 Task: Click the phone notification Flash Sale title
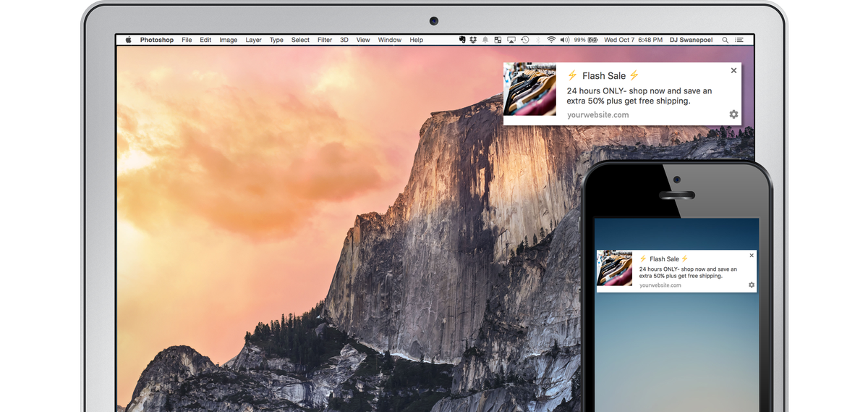click(664, 258)
